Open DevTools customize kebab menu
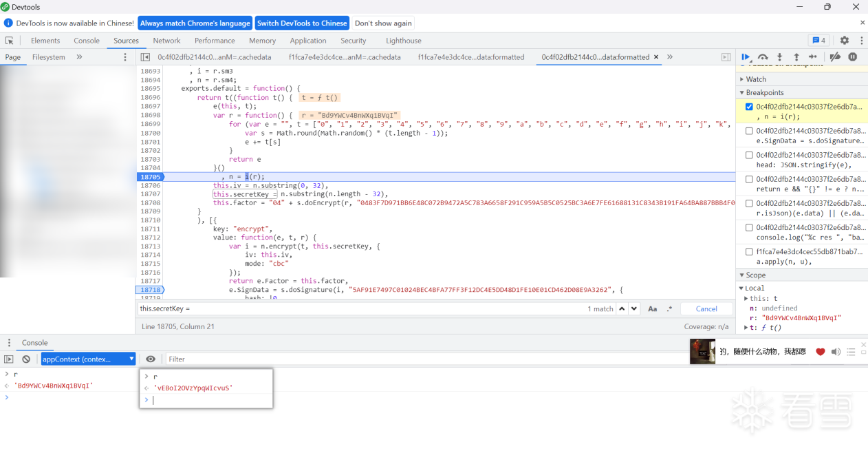868x451 pixels. [x=861, y=41]
